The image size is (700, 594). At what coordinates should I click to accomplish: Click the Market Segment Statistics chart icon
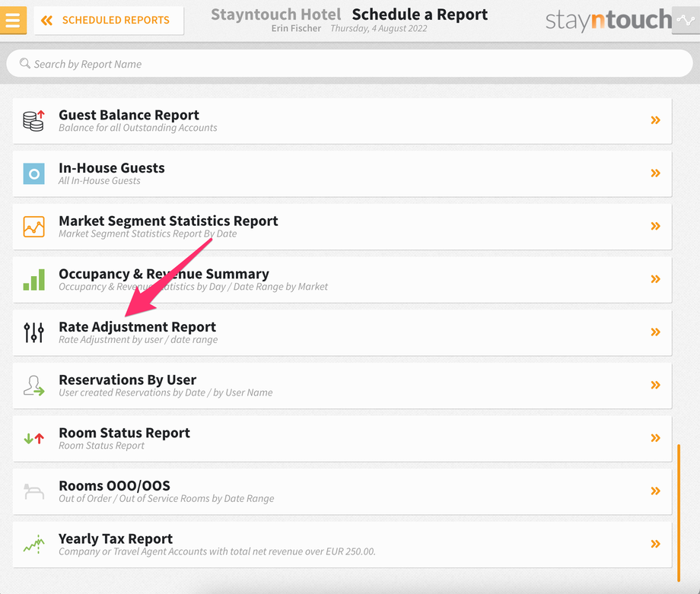(34, 227)
